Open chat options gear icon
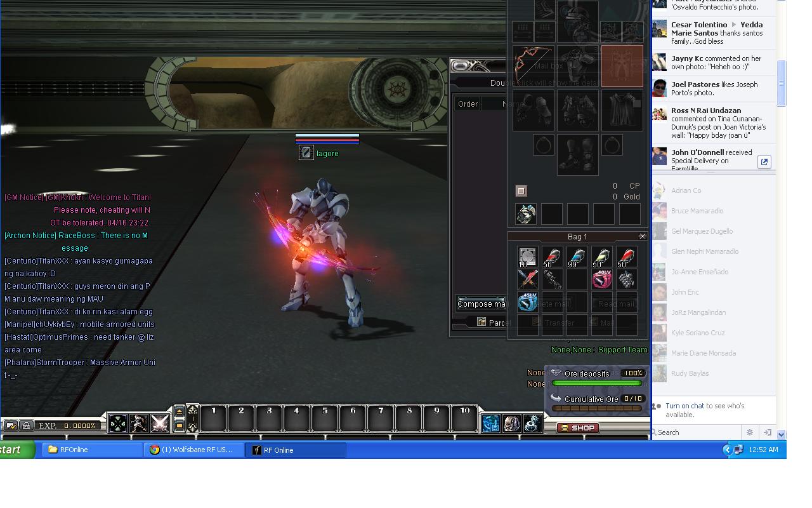Viewport: 812px width, 508px height. 749,432
